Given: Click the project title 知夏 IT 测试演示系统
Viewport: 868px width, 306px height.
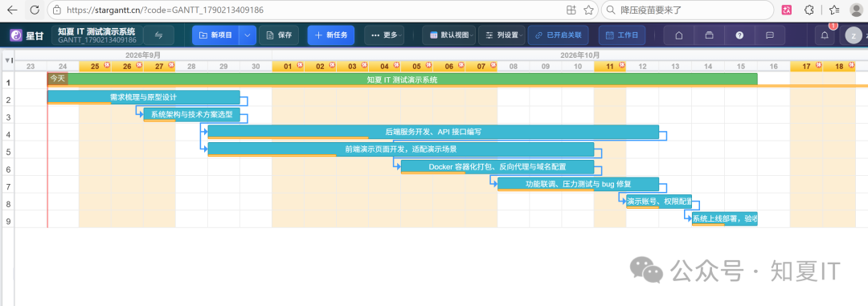Looking at the screenshot, I should (97, 31).
